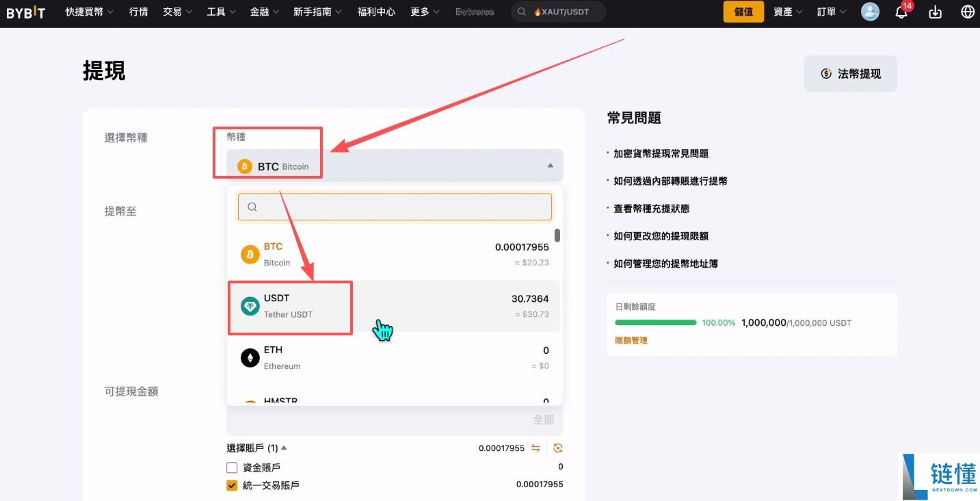980x501 pixels.
Task: Open 如何更改您的提現限額 link
Action: pyautogui.click(x=661, y=235)
